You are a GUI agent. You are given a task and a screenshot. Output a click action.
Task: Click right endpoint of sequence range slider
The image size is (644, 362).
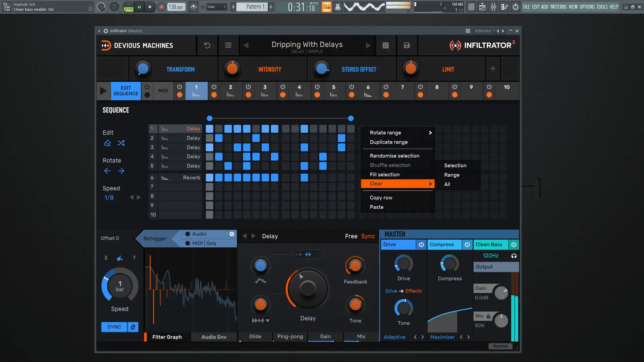click(x=351, y=118)
